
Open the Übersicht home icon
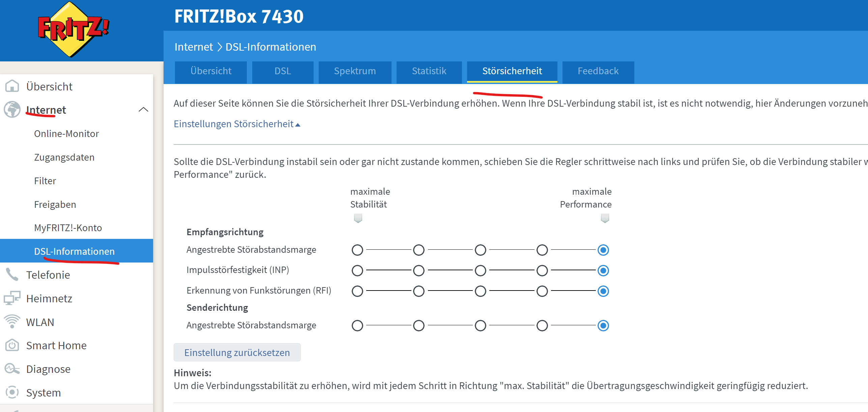click(12, 86)
